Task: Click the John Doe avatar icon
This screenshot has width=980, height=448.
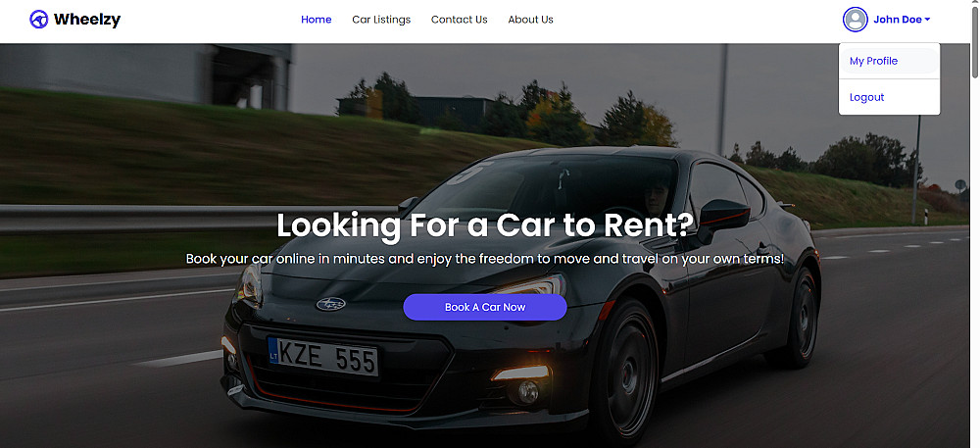Action: 855,20
